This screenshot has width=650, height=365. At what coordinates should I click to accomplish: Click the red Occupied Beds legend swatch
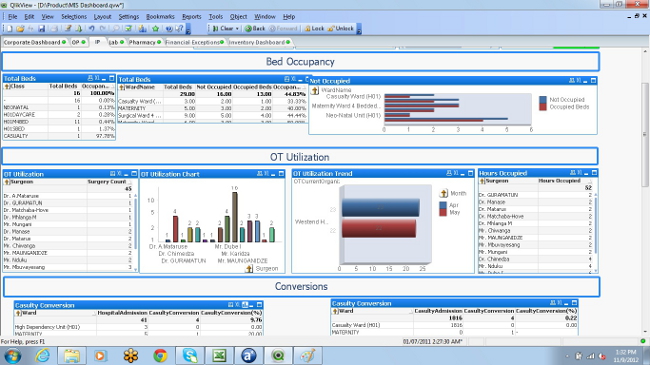point(543,107)
